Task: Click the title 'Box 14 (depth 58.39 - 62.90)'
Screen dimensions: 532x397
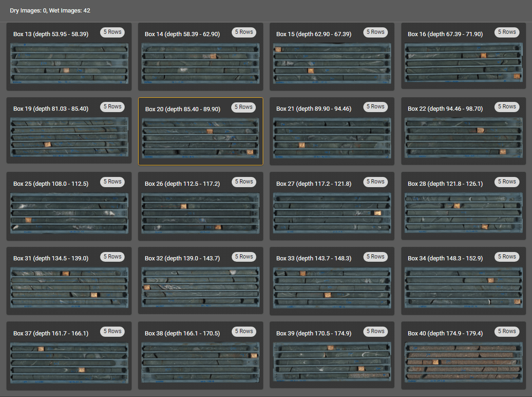Action: point(182,34)
